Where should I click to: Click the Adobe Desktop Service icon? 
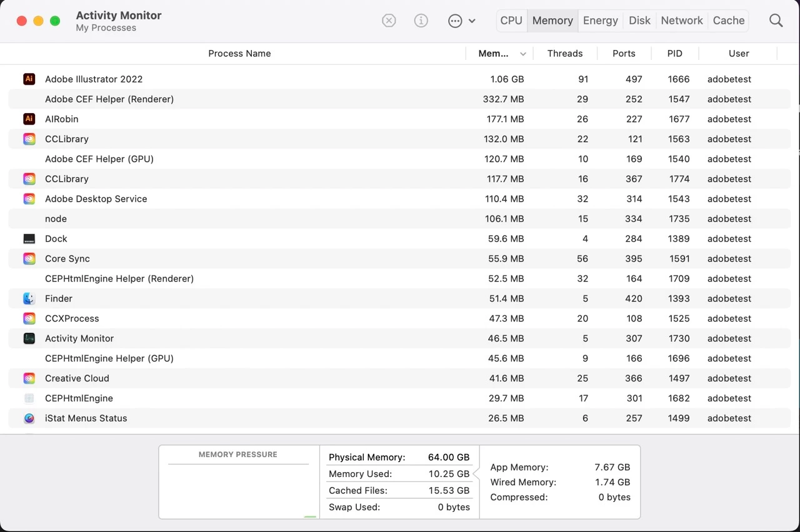[x=29, y=199]
